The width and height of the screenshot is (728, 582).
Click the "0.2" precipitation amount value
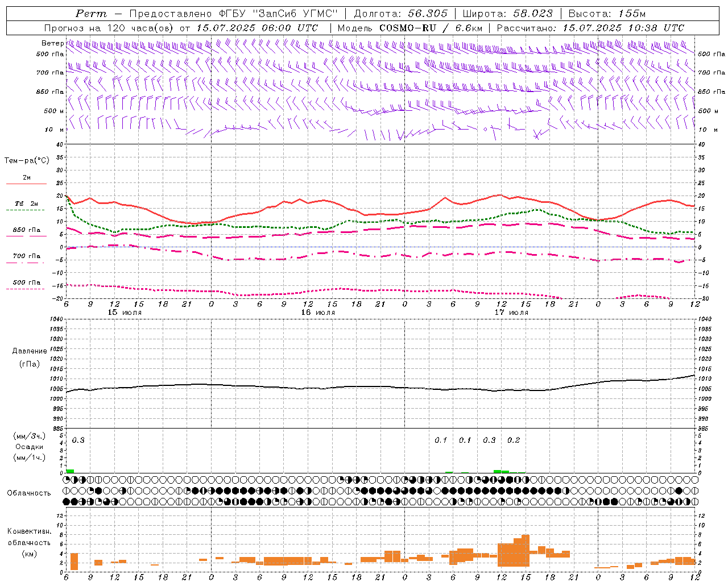pos(514,440)
